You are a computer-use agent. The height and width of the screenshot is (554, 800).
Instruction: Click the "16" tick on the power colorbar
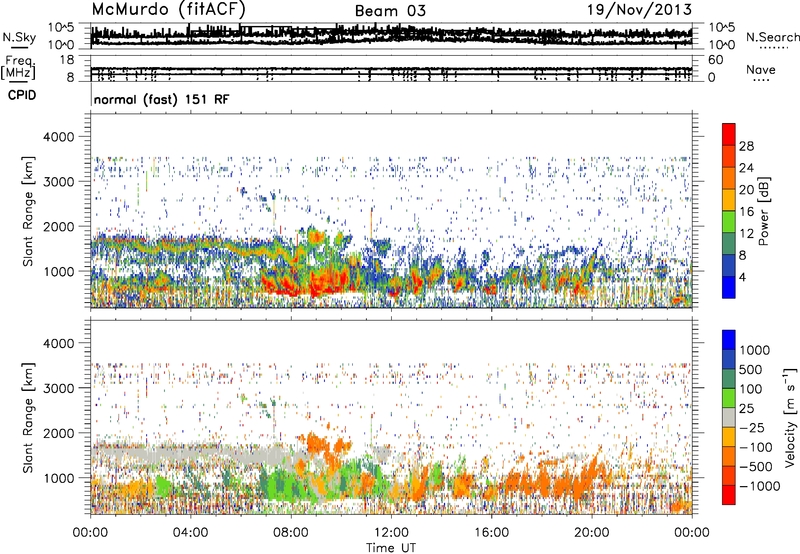[746, 212]
